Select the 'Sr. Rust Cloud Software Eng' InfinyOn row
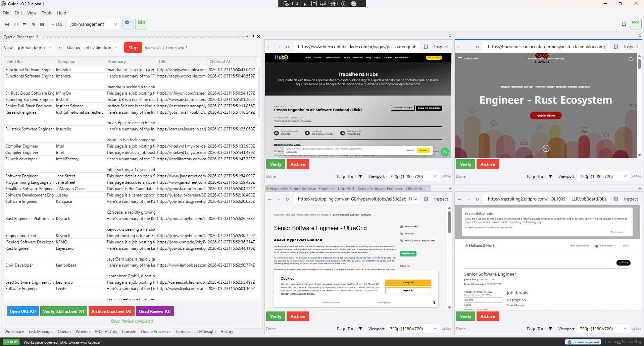 point(131,93)
